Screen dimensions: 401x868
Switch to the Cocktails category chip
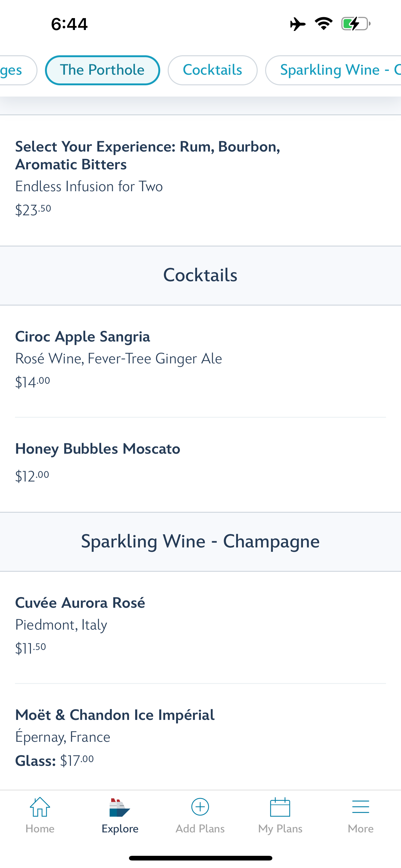click(x=212, y=70)
